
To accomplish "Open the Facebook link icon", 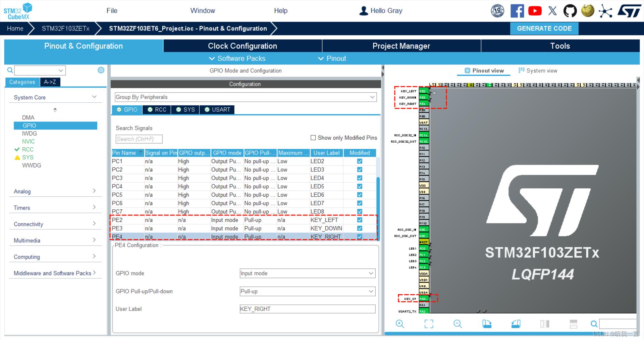I will [x=517, y=11].
